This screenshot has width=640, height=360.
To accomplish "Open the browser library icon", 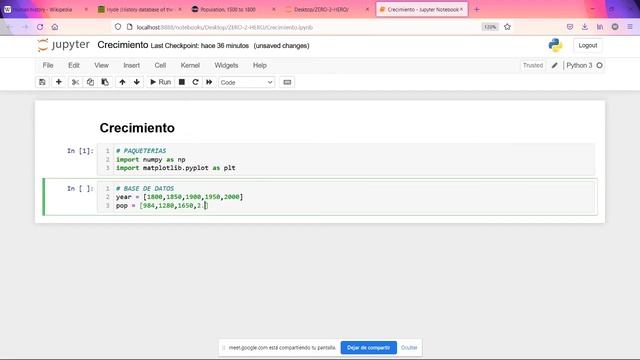I will (x=600, y=27).
